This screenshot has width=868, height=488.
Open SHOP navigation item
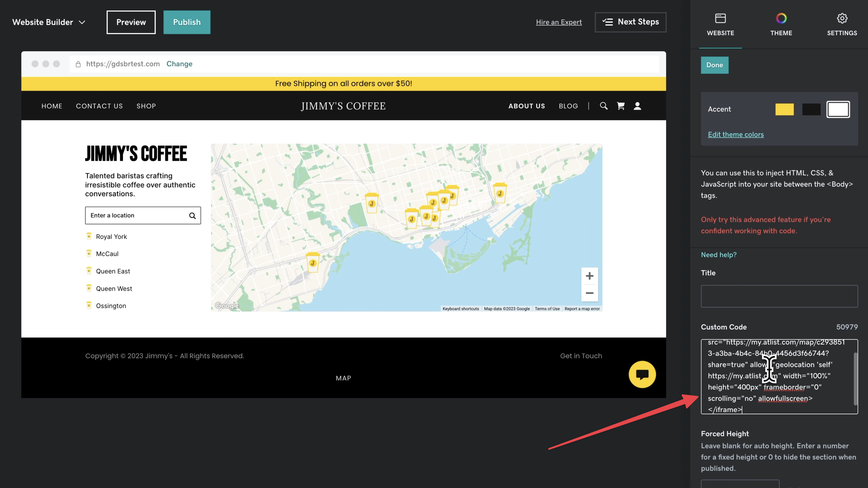pyautogui.click(x=146, y=106)
